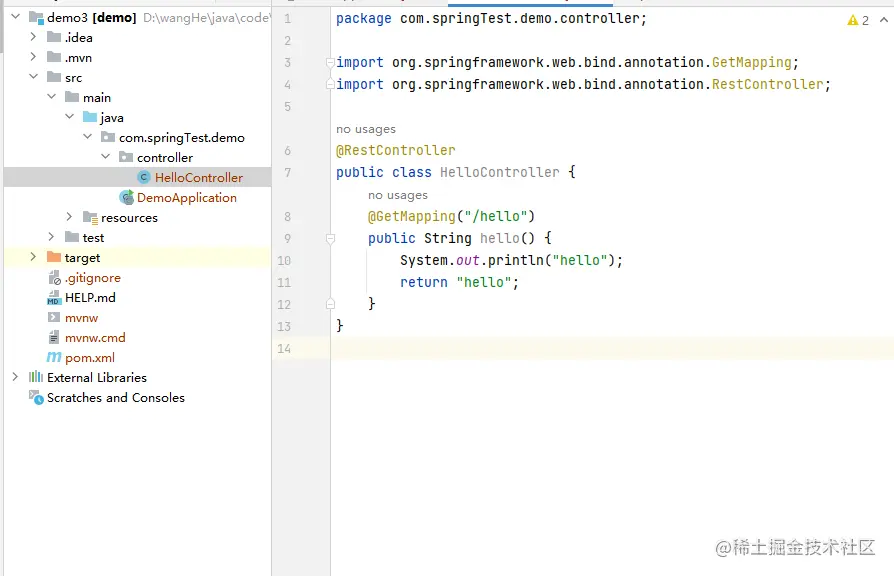Screen dimensions: 894x576
Task: Click the test folder icon
Action: point(72,237)
